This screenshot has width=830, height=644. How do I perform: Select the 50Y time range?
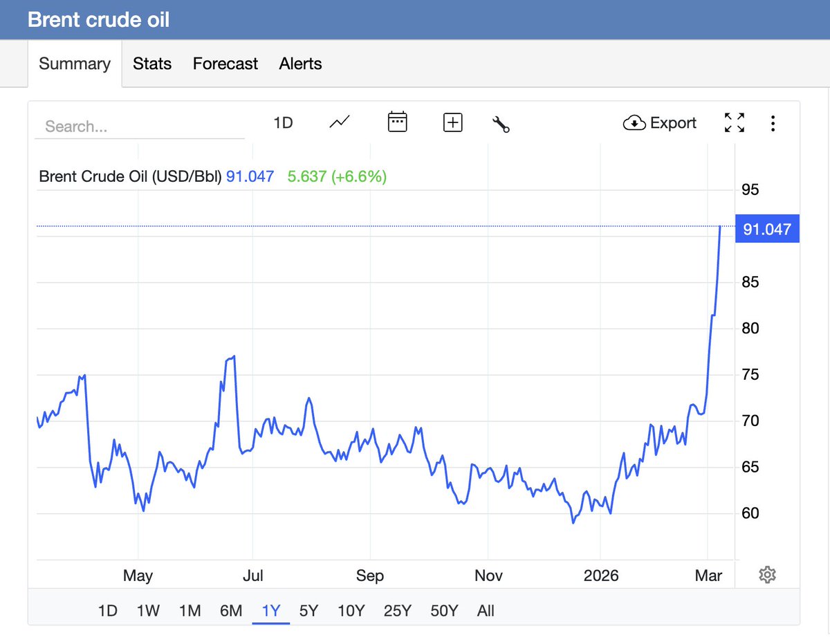pos(444,611)
